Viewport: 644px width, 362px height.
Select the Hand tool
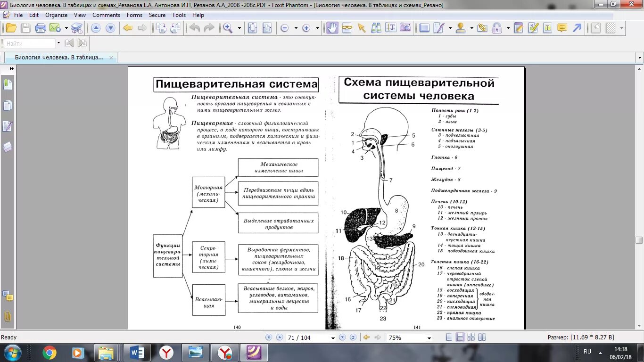tap(332, 28)
